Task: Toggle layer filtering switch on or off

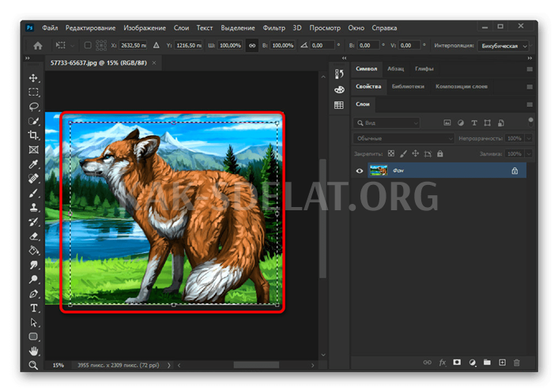Action: (530, 122)
